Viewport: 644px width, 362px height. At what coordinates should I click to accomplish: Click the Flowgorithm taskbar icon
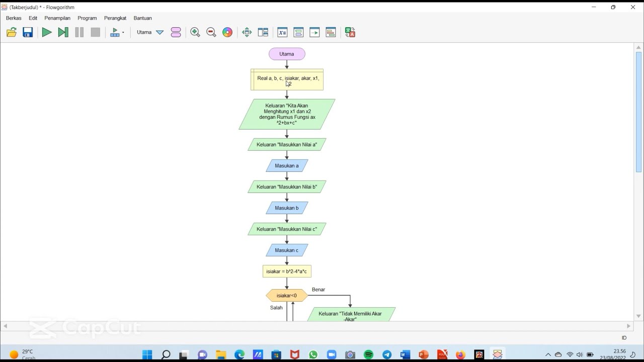click(x=498, y=355)
